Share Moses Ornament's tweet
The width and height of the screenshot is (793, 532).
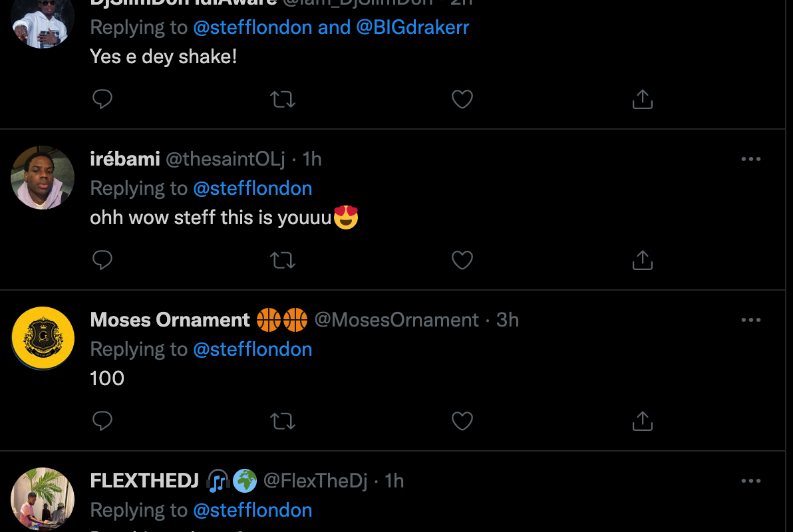pos(642,421)
